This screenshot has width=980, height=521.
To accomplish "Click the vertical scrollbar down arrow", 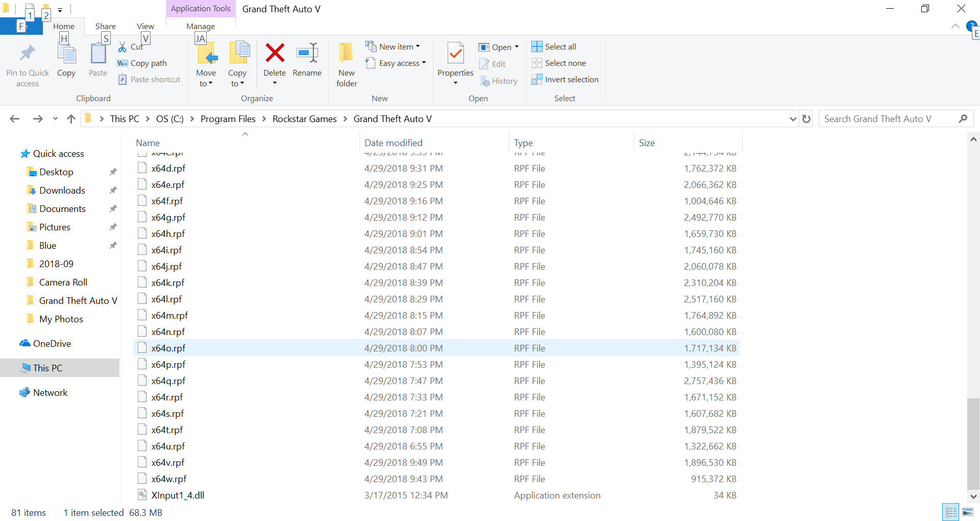I will [x=973, y=496].
